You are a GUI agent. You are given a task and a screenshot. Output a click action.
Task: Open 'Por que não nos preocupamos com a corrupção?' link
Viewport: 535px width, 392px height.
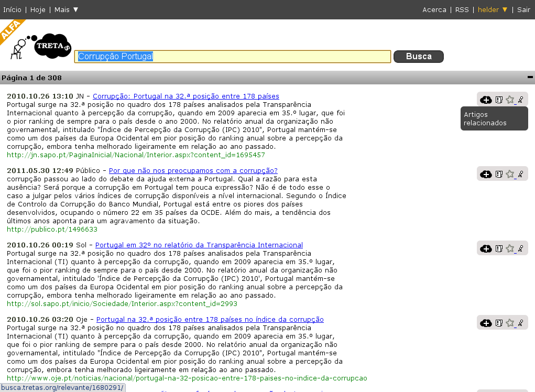193,170
